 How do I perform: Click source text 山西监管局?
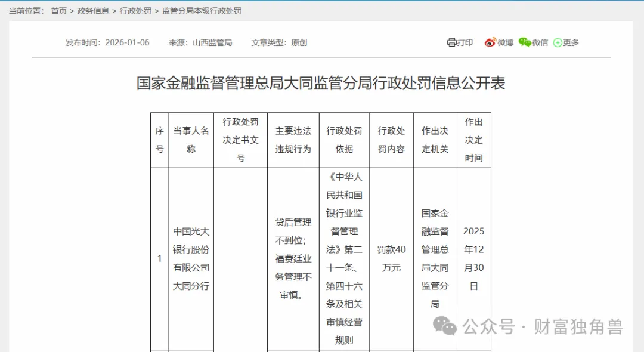tap(212, 43)
